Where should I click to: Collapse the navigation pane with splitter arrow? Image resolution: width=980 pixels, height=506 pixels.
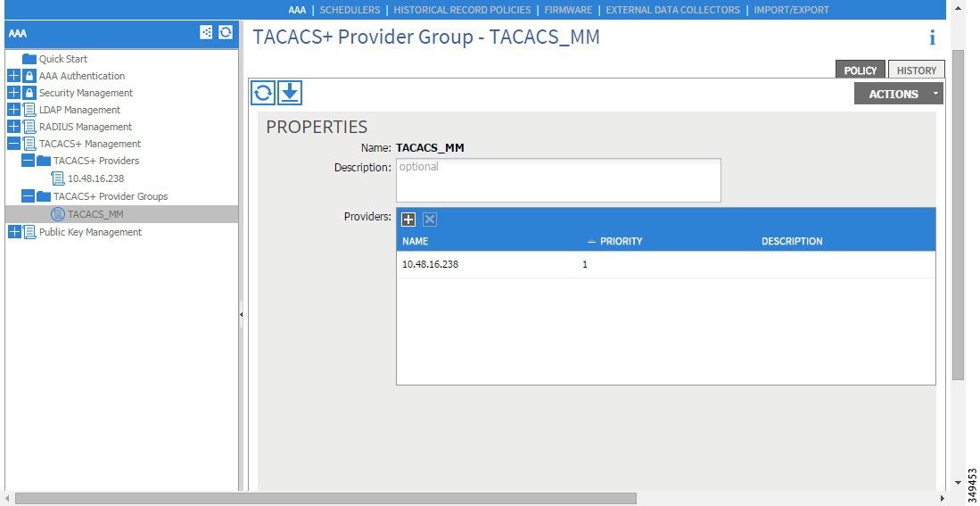pos(242,315)
